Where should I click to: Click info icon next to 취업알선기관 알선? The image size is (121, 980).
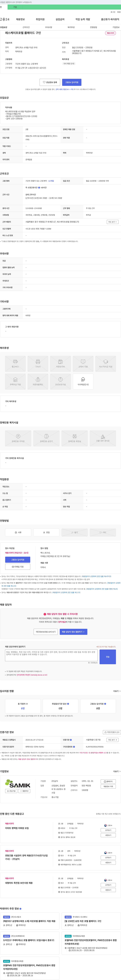tap(68, 704)
